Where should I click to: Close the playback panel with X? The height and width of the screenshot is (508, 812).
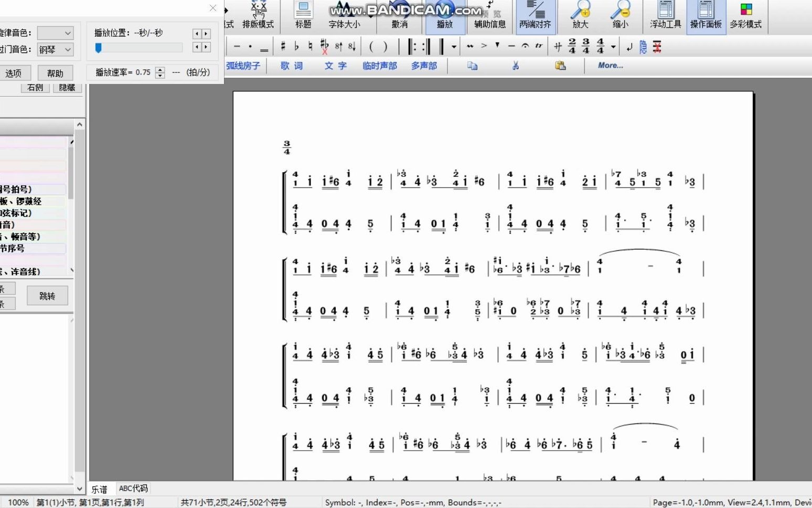pos(213,8)
